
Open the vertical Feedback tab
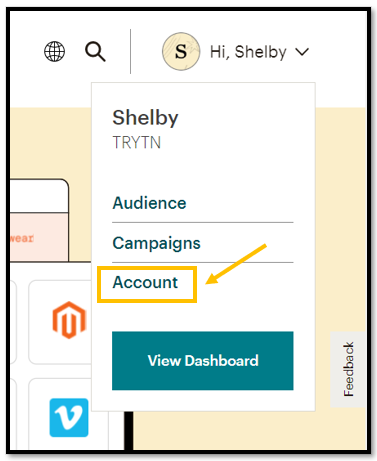pyautogui.click(x=348, y=369)
